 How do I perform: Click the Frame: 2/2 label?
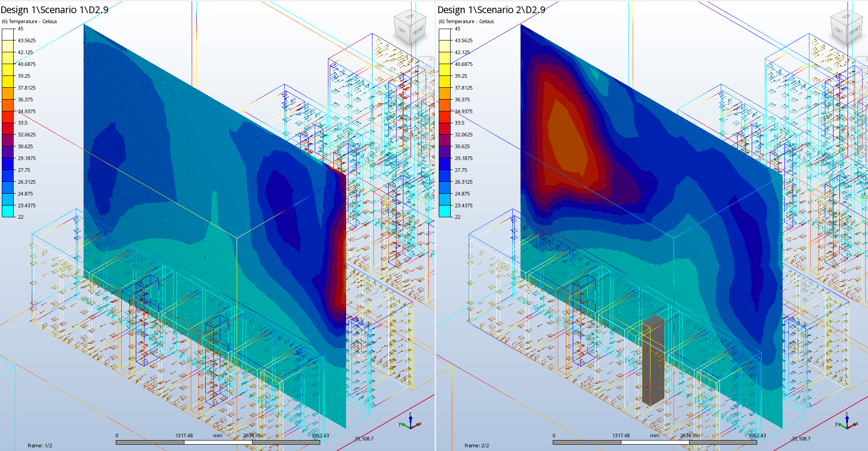pos(477,446)
